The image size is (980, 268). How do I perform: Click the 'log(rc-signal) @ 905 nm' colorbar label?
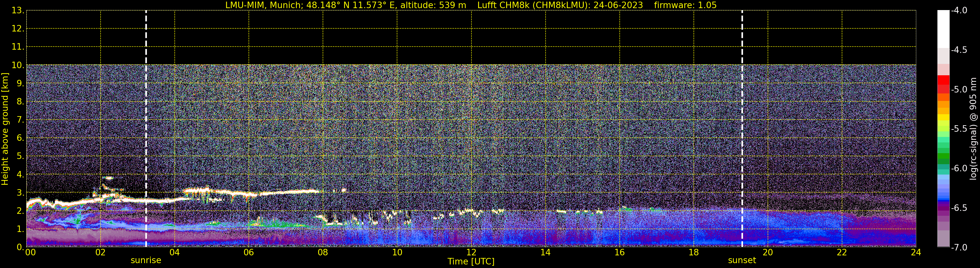(973, 129)
